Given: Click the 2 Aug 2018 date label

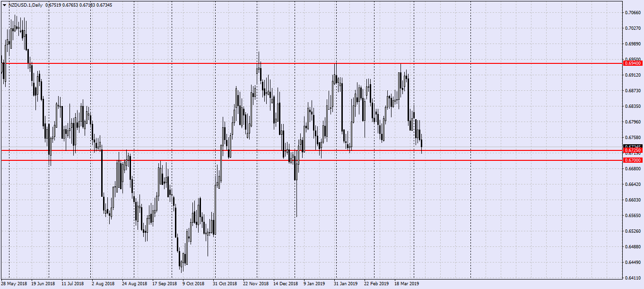Looking at the screenshot, I should click(103, 284).
